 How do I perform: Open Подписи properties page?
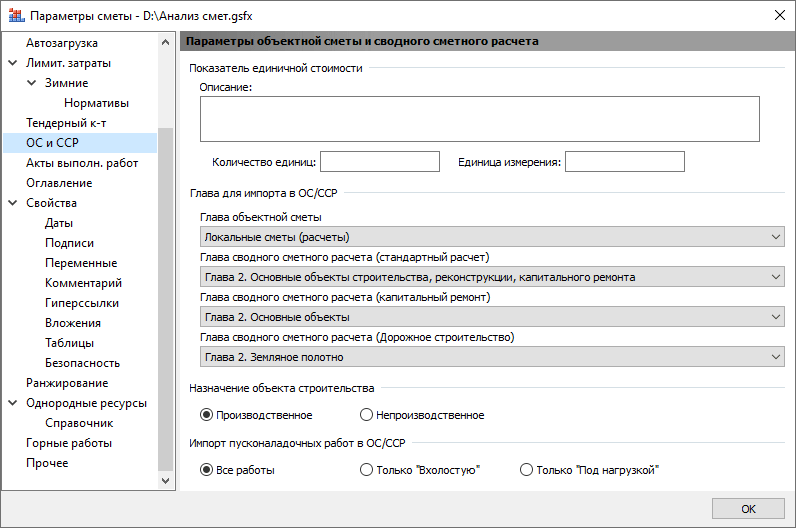[70, 243]
